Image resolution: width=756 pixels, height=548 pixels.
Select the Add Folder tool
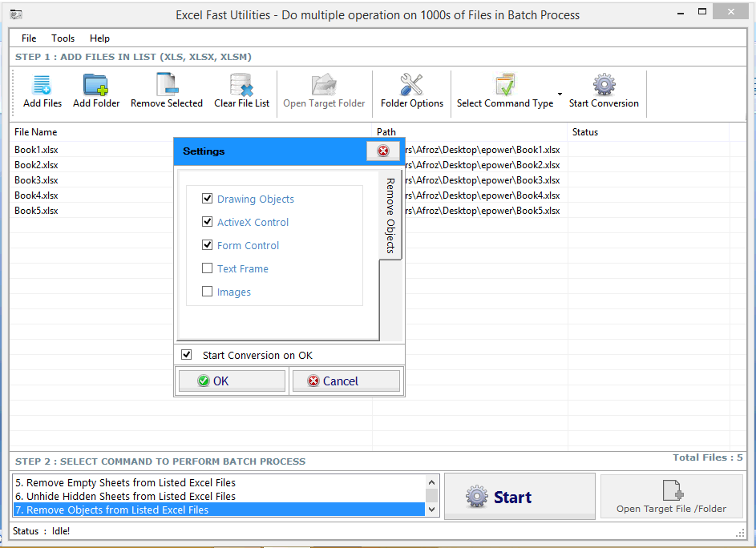(95, 90)
